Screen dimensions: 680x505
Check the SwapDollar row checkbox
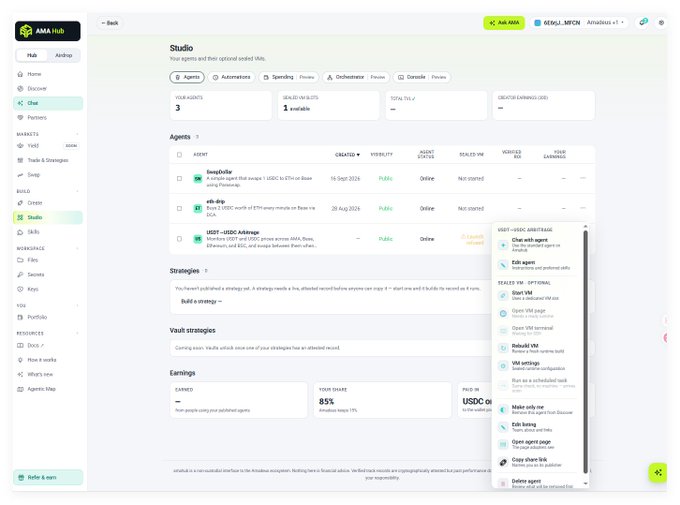[179, 178]
